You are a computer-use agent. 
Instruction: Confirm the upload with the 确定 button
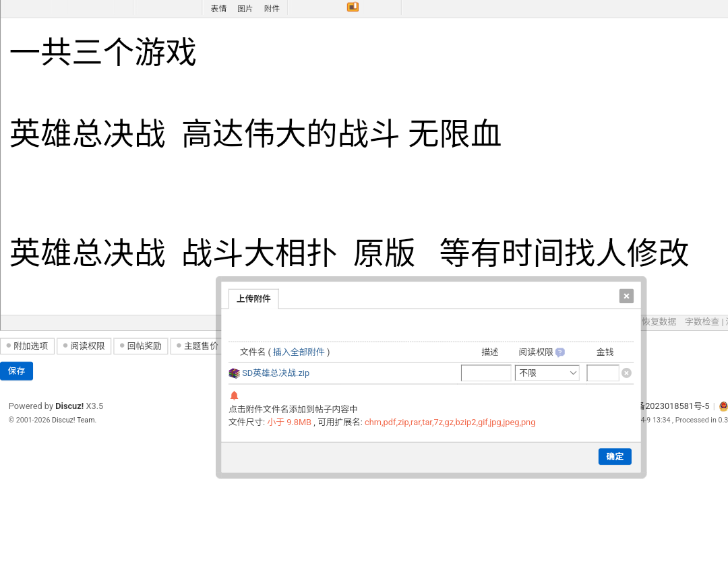(614, 456)
